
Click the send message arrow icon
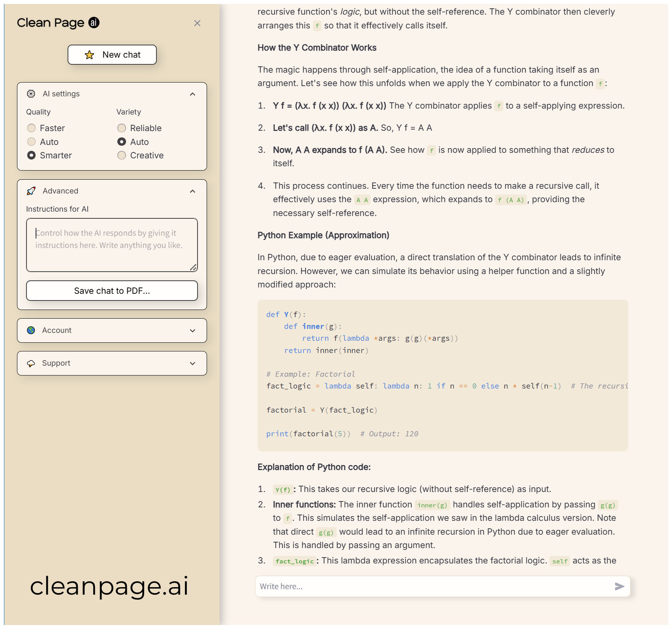click(619, 586)
